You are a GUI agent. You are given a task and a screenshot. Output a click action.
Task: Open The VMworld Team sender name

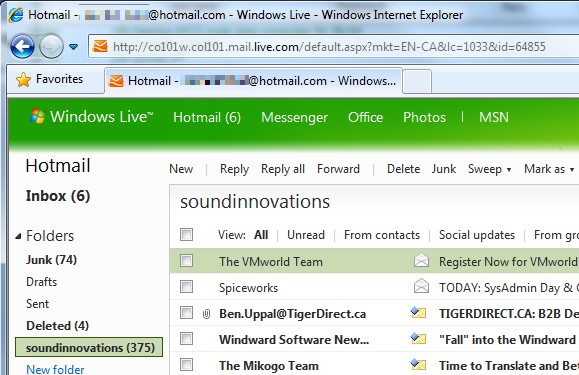[x=271, y=262]
